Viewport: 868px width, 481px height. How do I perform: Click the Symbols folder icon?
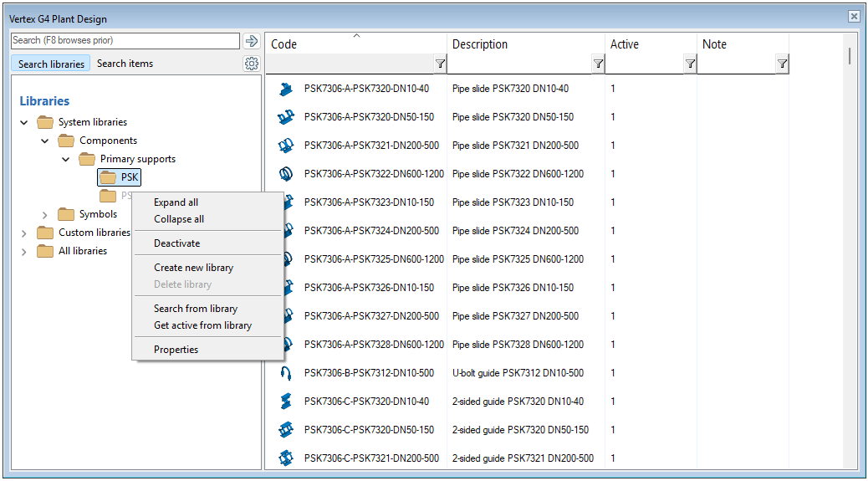click(66, 214)
